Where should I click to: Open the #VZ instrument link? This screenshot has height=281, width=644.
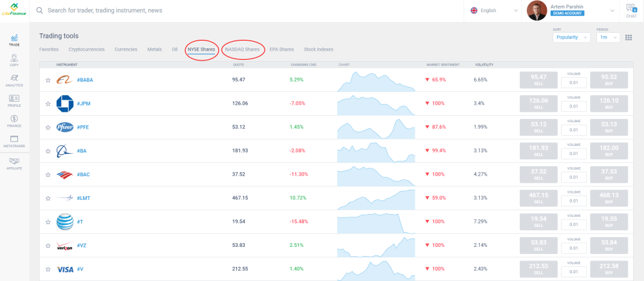click(x=81, y=246)
